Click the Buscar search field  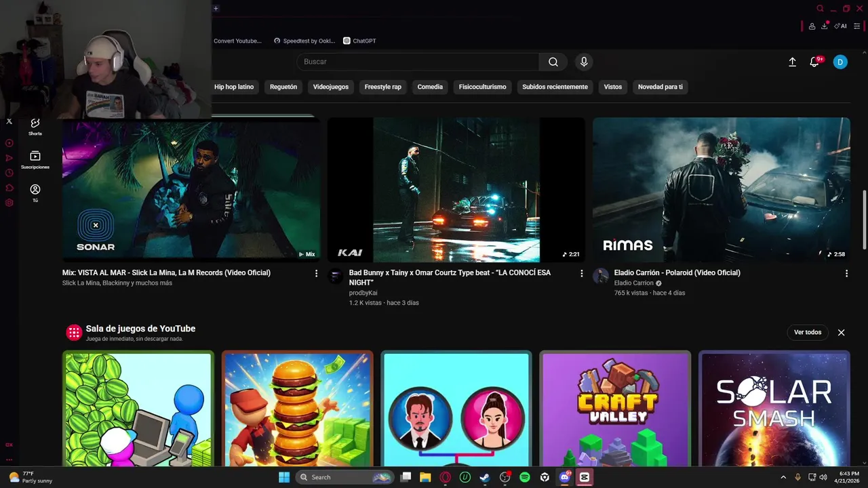pos(418,62)
